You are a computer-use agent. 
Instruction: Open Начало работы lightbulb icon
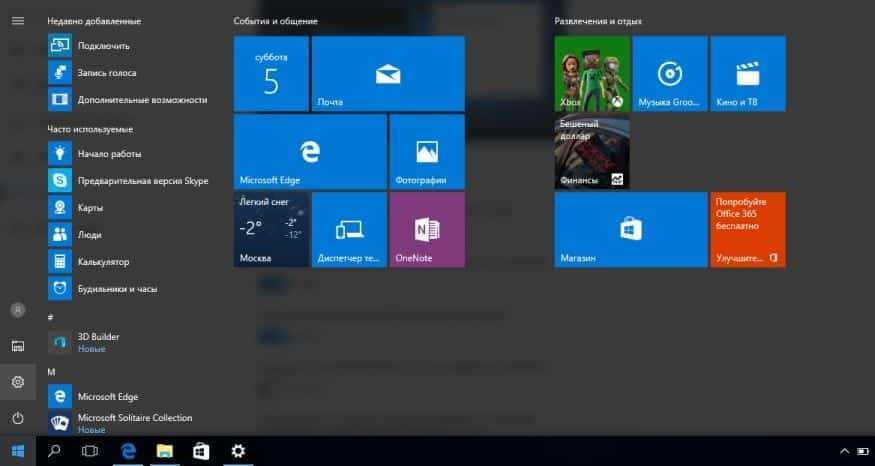click(x=60, y=153)
